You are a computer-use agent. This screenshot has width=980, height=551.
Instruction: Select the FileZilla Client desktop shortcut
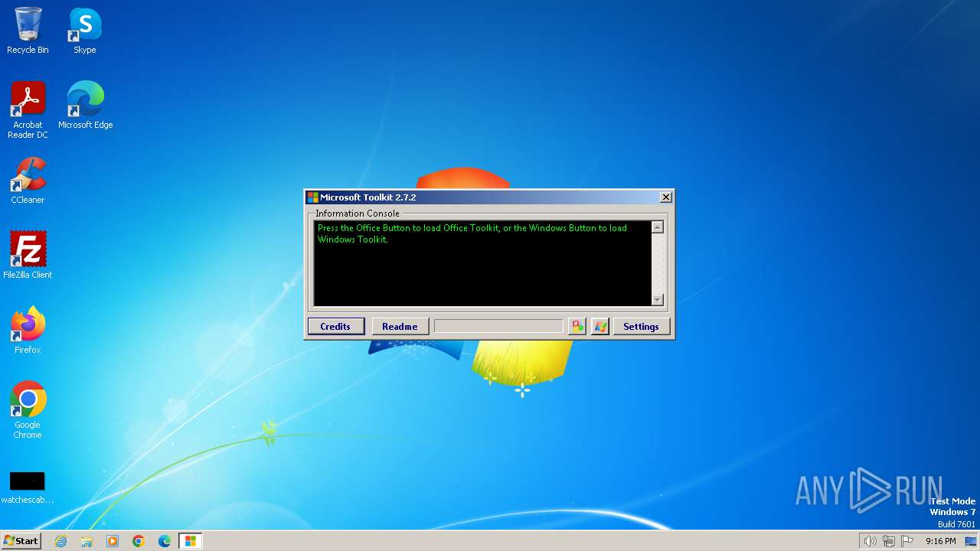[28, 255]
